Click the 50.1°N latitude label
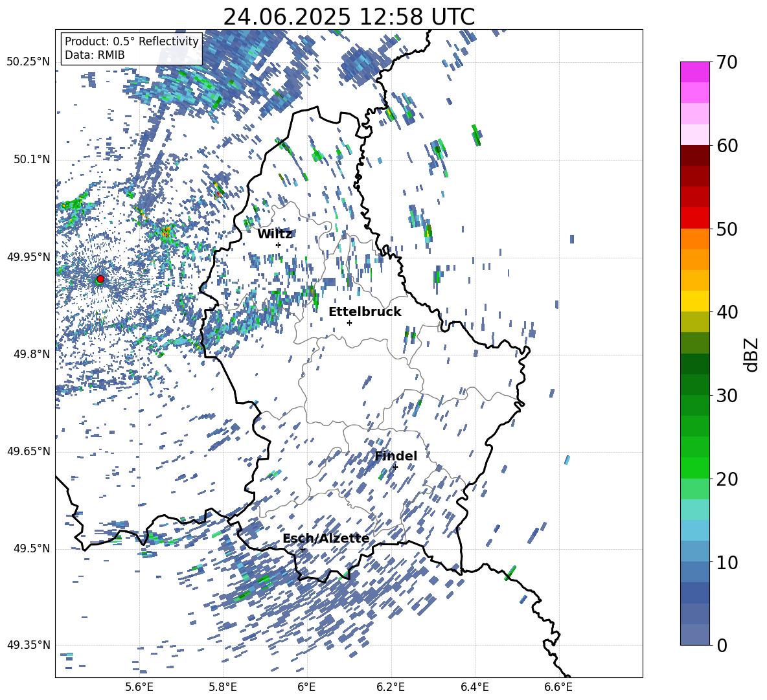The image size is (767, 700). (32, 159)
